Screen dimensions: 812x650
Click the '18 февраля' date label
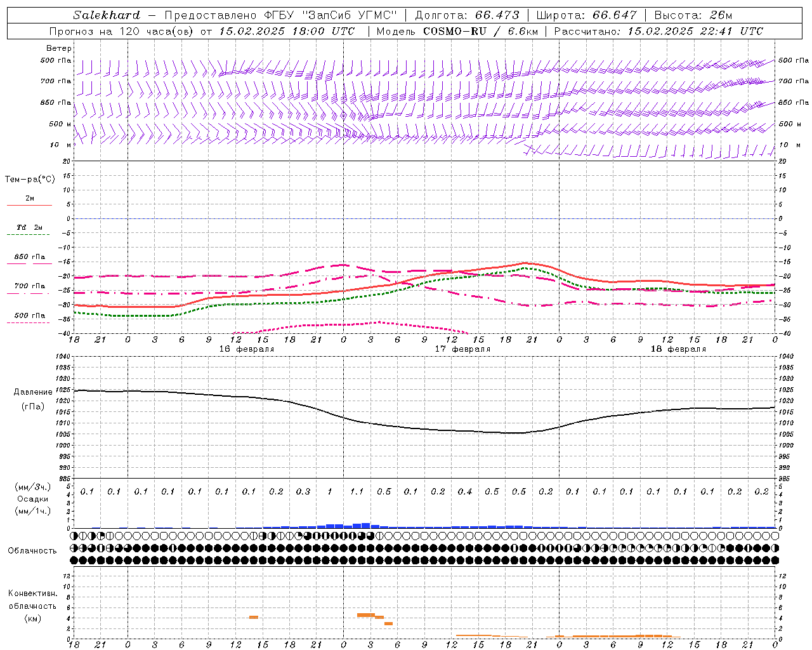click(x=678, y=349)
